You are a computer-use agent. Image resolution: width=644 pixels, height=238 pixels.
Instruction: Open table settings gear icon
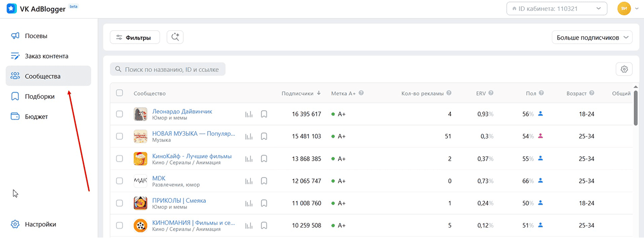click(624, 69)
